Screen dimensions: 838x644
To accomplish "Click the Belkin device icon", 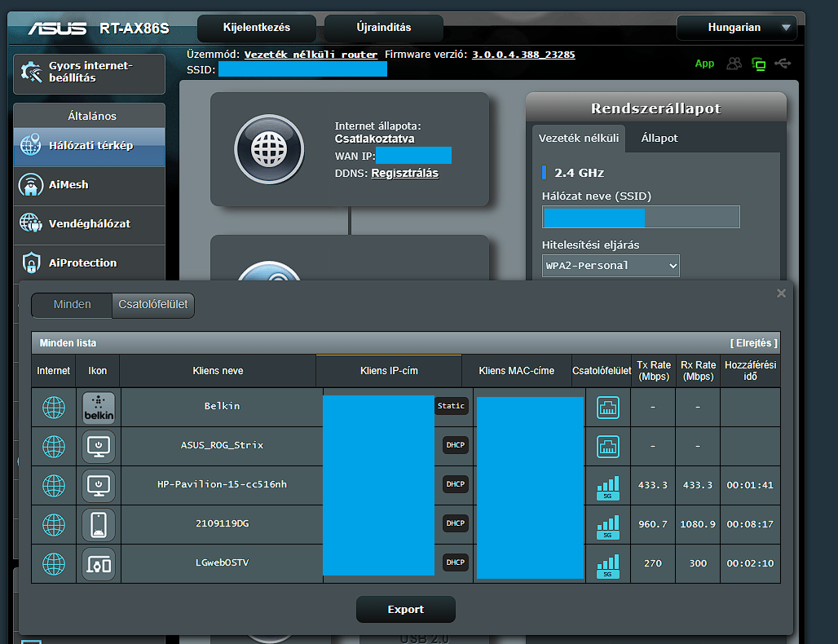I will (99, 408).
